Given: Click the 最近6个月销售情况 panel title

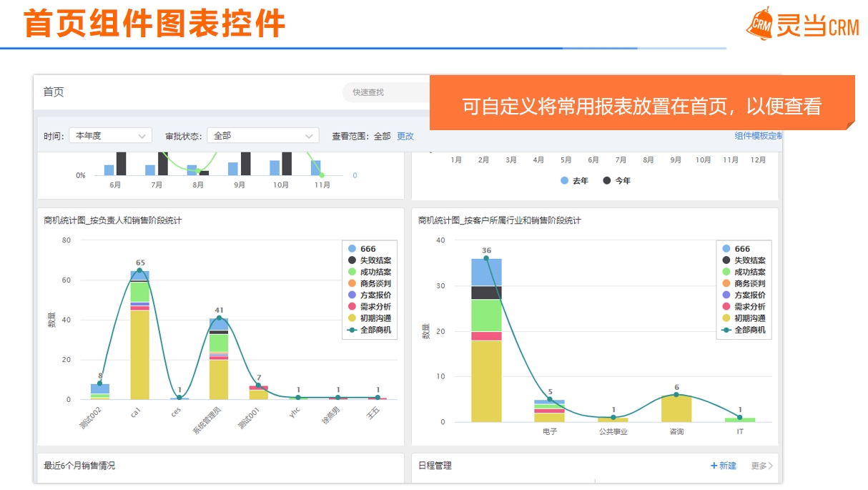Looking at the screenshot, I should [x=79, y=466].
